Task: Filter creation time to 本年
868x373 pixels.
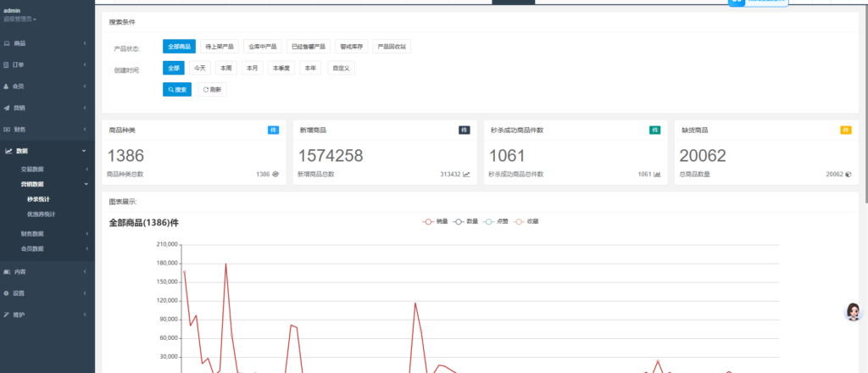Action: click(310, 68)
